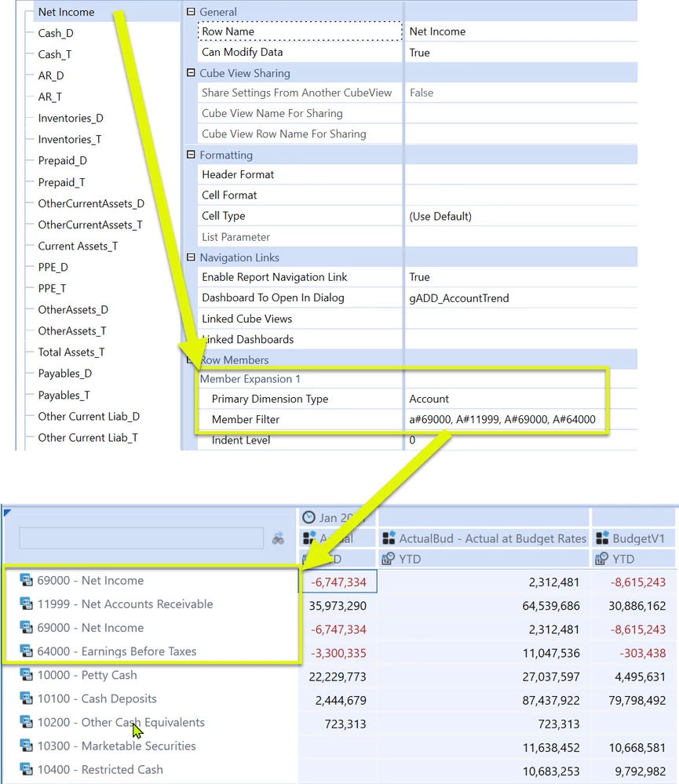Viewport: 679px width, 784px height.
Task: Click YTD view icon under ActualBud column
Action: click(x=388, y=559)
